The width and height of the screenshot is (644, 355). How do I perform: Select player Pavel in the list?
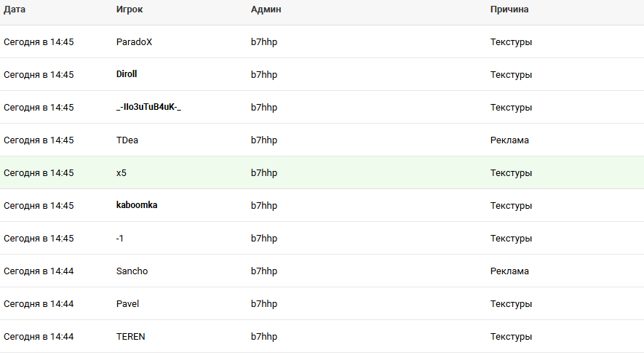click(x=127, y=304)
